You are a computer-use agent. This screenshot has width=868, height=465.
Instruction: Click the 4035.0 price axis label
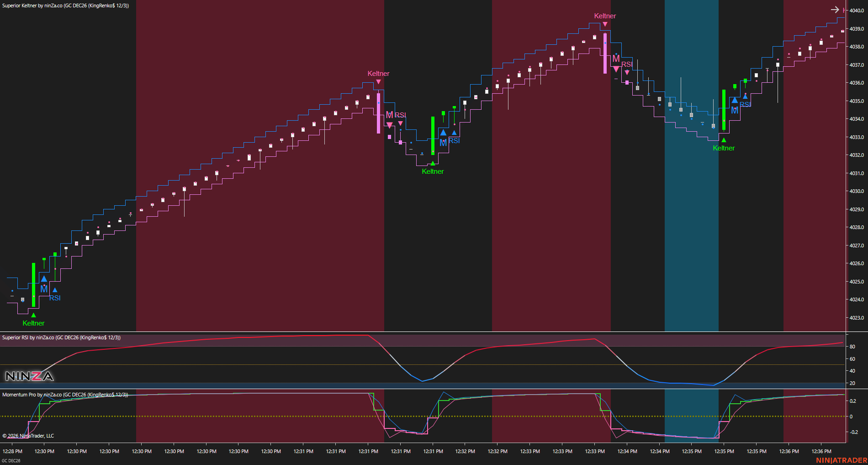857,101
